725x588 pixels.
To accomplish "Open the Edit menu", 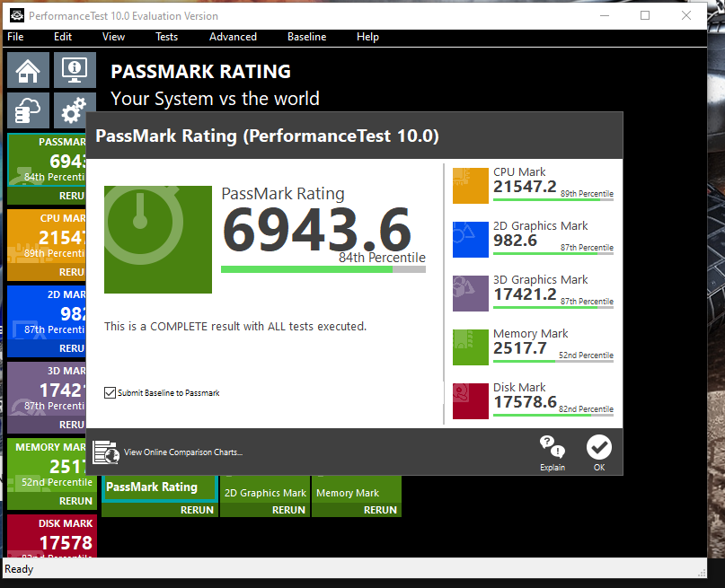I will 62,37.
